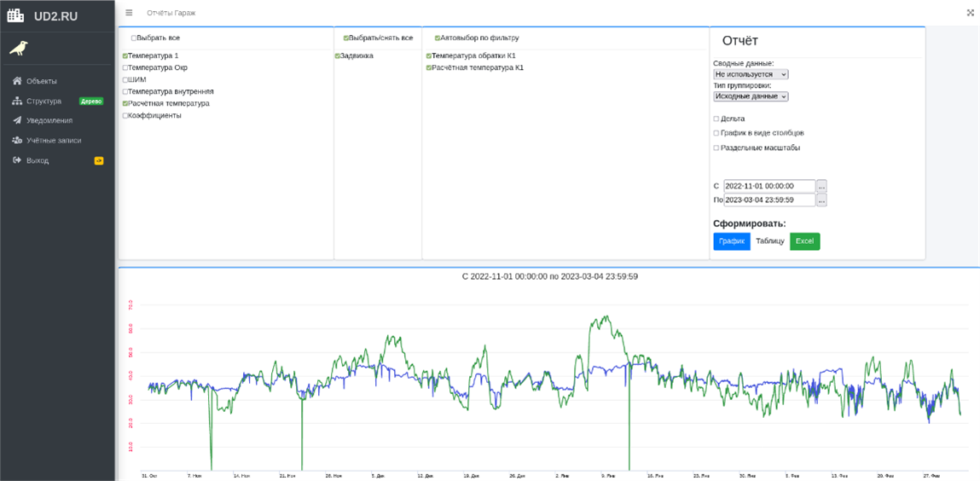
Task: Open date picker for start date
Action: (822, 186)
